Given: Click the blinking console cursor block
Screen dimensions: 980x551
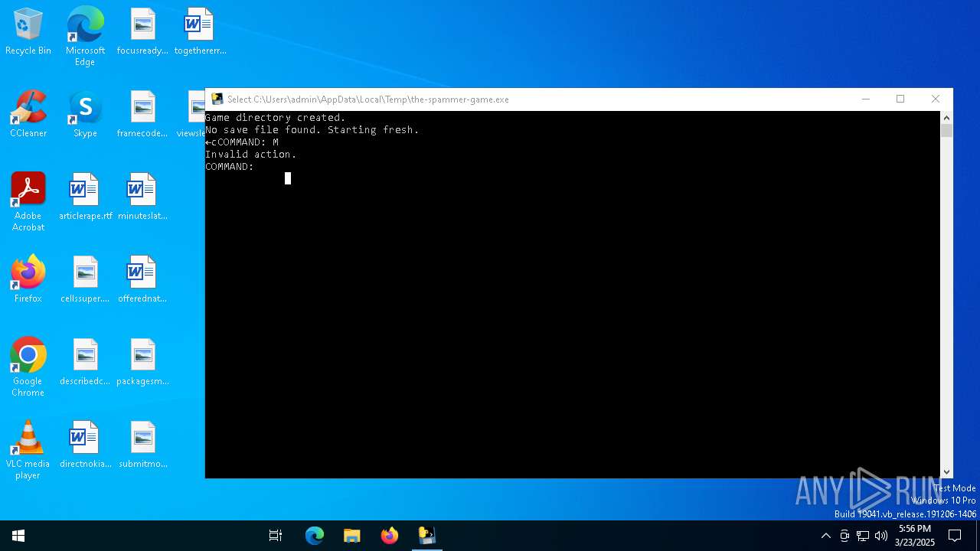Looking at the screenshot, I should [x=288, y=178].
